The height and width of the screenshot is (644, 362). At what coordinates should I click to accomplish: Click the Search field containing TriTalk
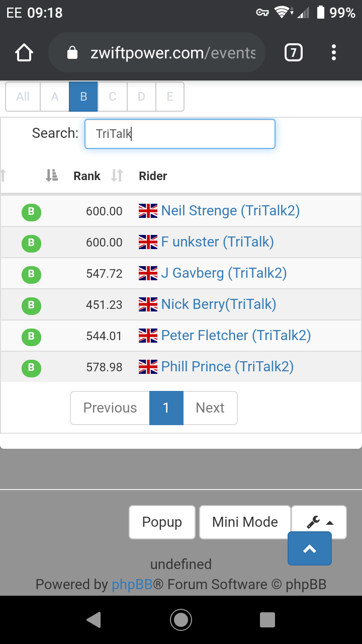click(180, 134)
